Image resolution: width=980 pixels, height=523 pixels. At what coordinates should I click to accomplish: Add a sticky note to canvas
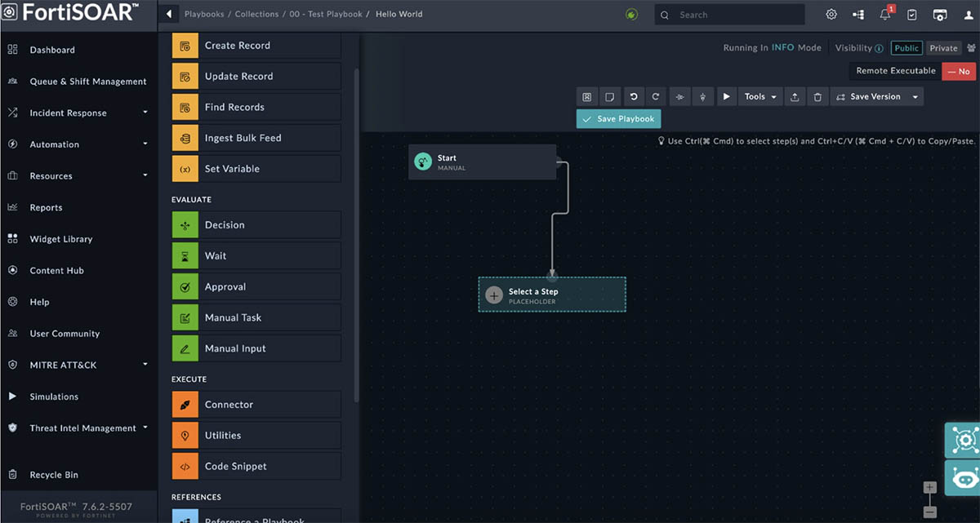click(609, 97)
